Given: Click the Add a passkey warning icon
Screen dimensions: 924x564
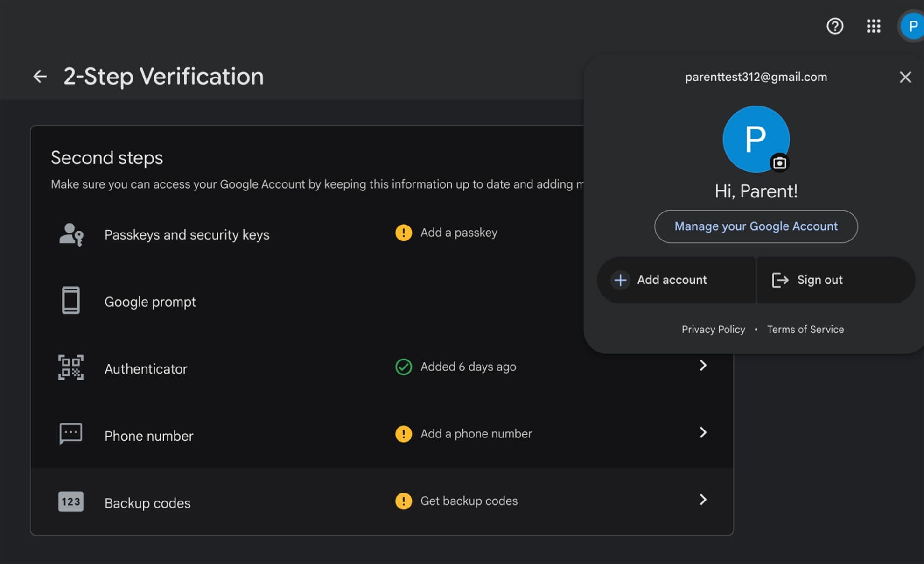Looking at the screenshot, I should (x=404, y=233).
